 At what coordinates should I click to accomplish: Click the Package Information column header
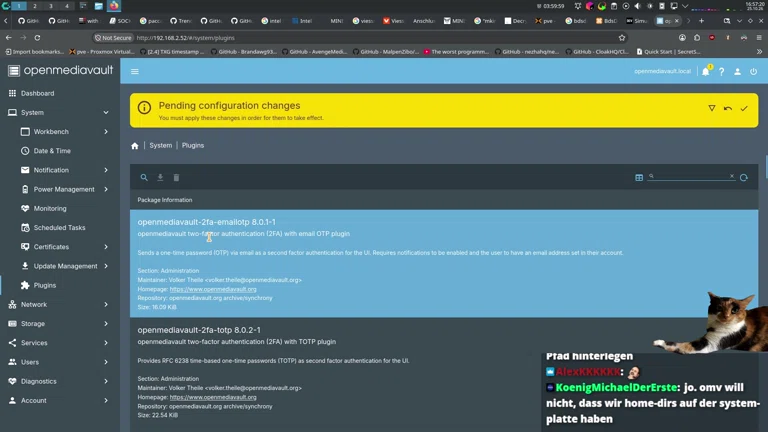coord(165,200)
